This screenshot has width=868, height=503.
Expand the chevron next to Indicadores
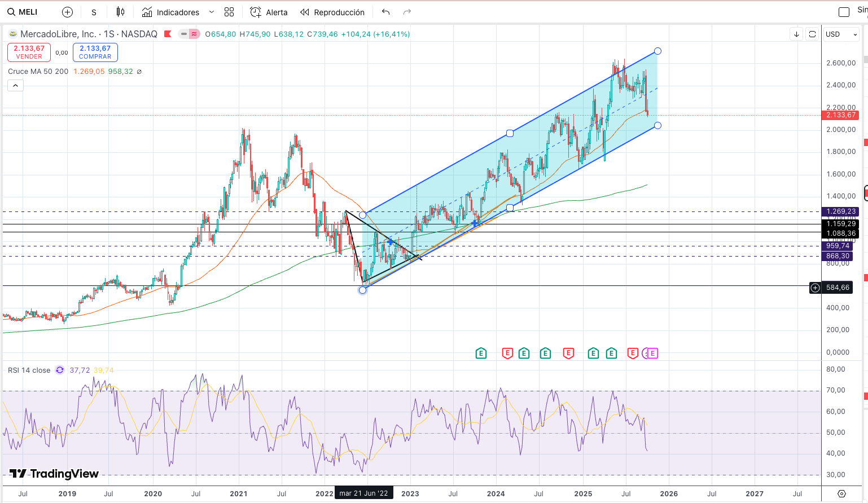click(x=212, y=12)
